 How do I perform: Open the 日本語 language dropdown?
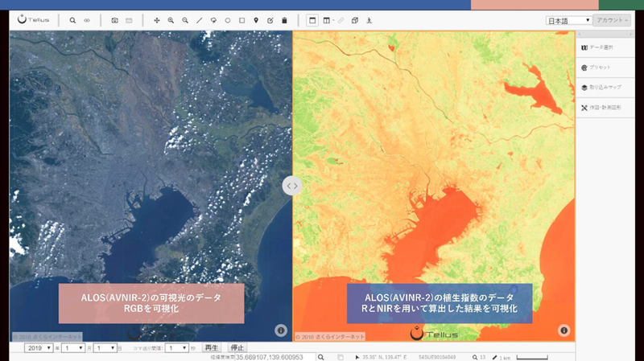pos(568,21)
